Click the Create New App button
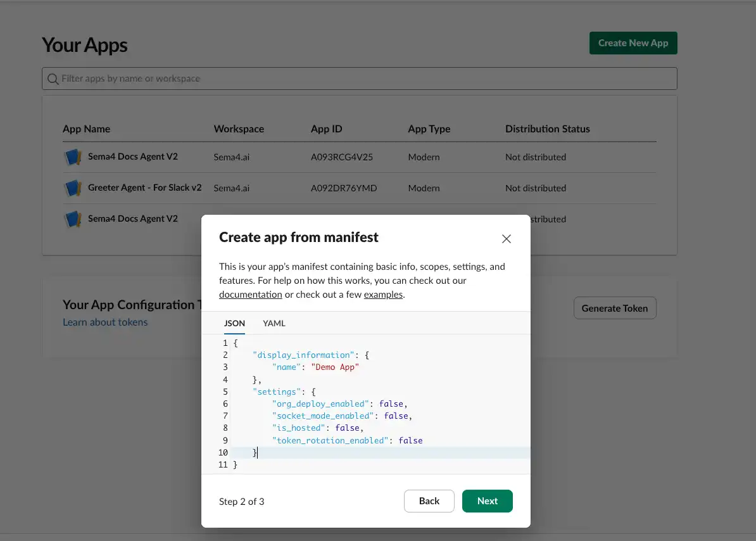756x541 pixels. [x=633, y=42]
